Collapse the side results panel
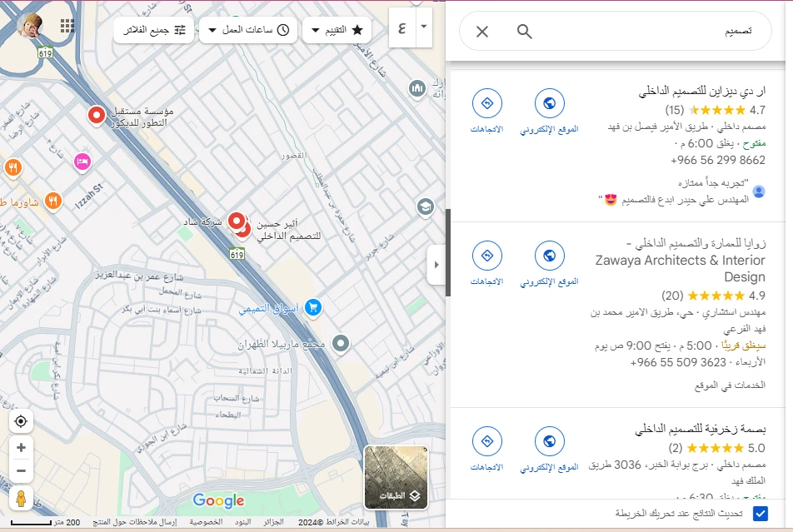The image size is (793, 532). [x=436, y=266]
